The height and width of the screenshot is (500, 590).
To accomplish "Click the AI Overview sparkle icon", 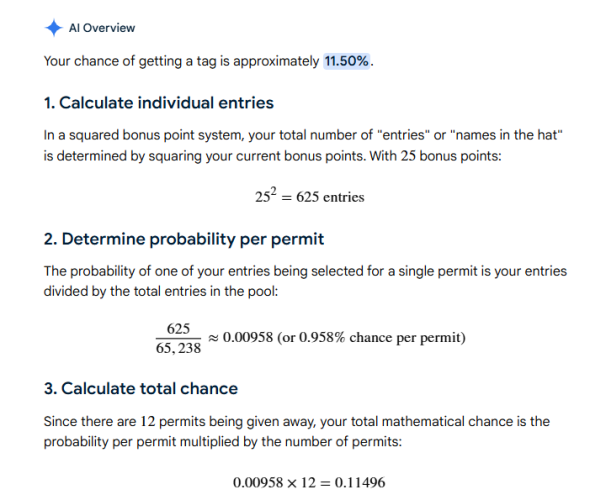I will coord(53,28).
